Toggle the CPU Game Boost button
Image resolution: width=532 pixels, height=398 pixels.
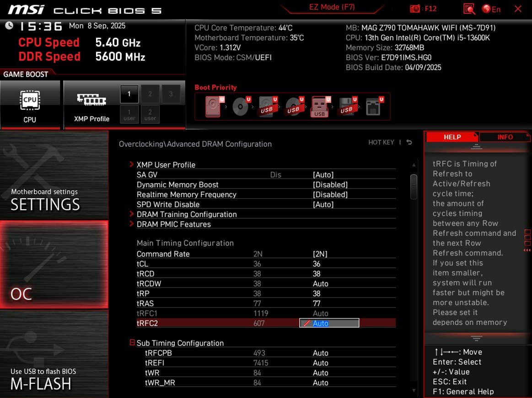30,105
